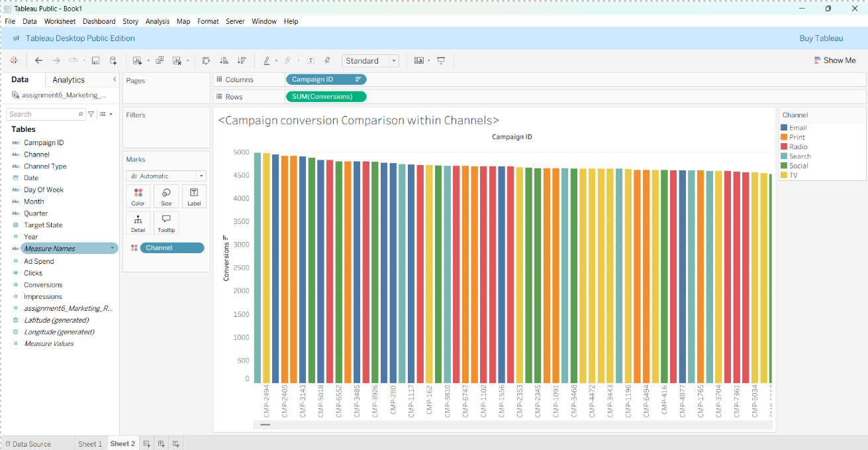Click the Color button on the Marks card
The width and height of the screenshot is (868, 450).
point(138,196)
